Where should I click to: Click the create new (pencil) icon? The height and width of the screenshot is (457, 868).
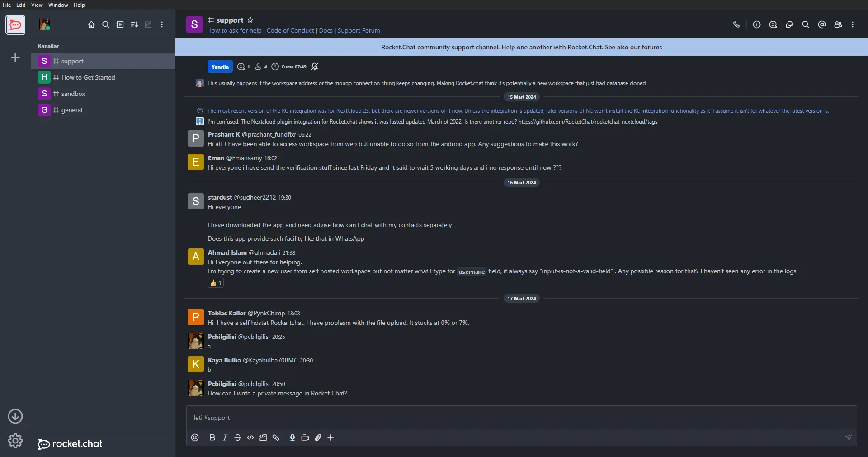point(148,24)
